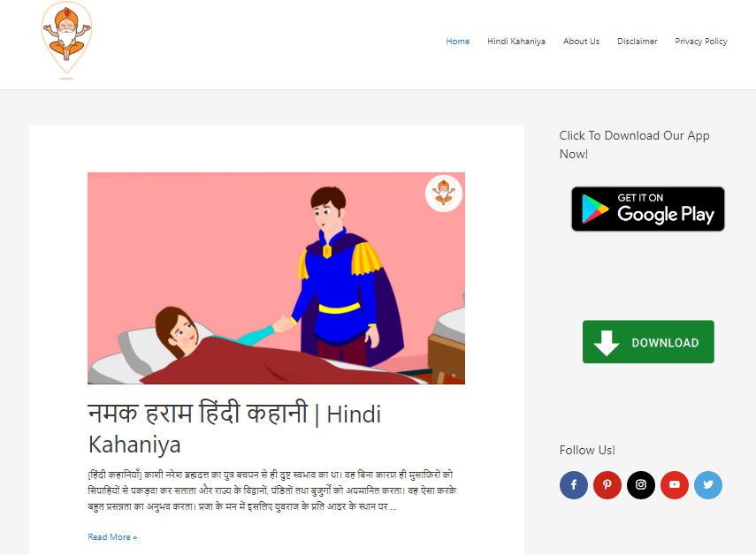756x555 pixels.
Task: Open the Hindi Kahaniya menu item
Action: 515,42
